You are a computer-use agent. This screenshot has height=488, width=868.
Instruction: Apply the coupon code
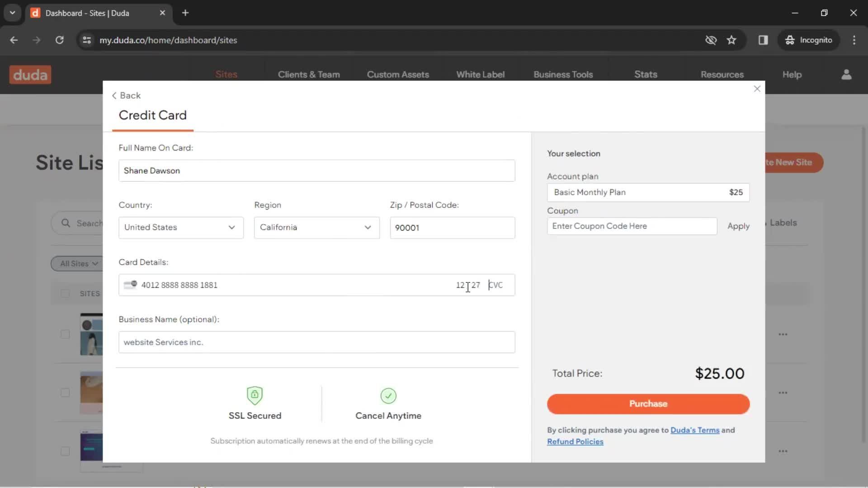[x=738, y=226]
